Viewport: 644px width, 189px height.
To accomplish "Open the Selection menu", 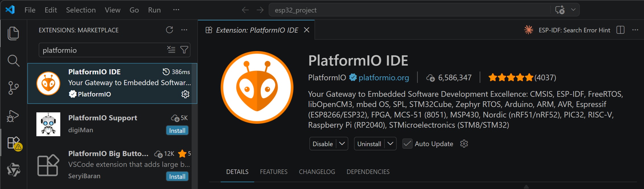I will click(x=81, y=10).
